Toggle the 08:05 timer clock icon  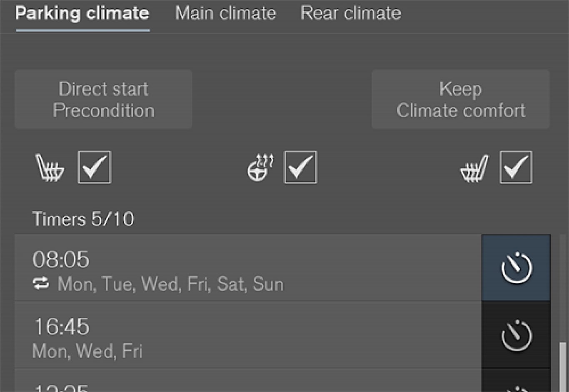tap(516, 267)
